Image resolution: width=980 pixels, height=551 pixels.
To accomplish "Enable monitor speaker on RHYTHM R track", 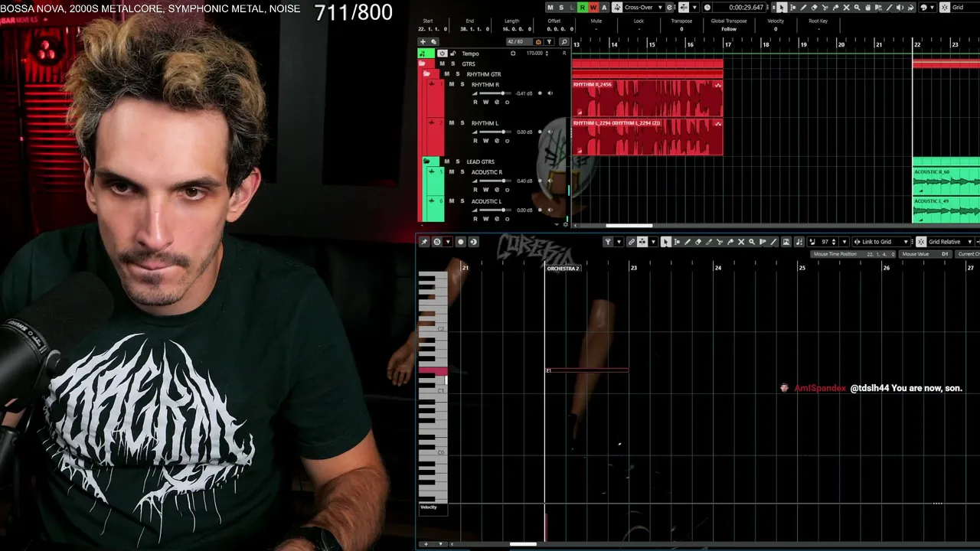I will (550, 93).
